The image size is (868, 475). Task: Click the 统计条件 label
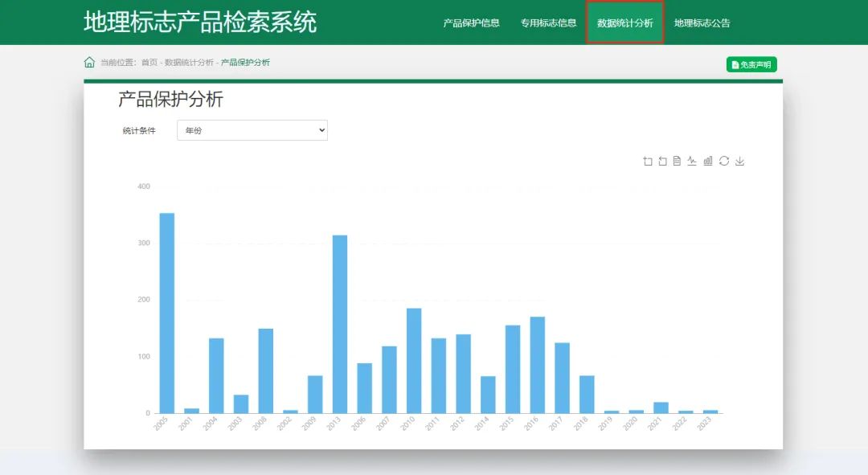tap(139, 131)
